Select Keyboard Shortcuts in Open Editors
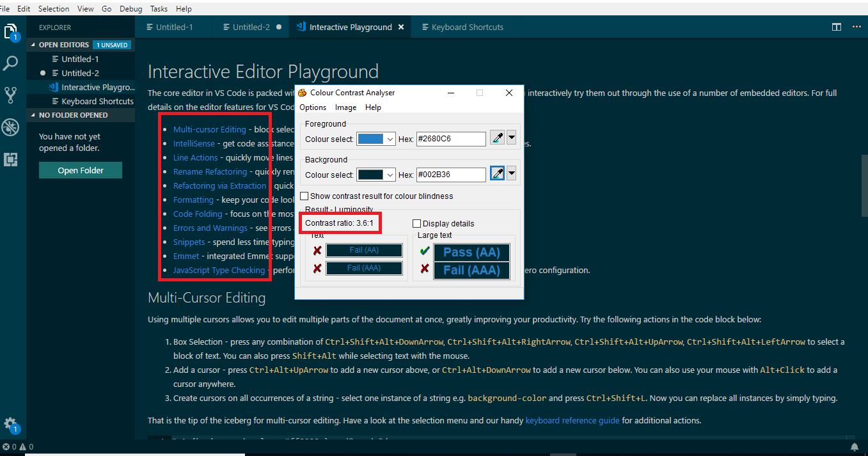The image size is (868, 456). pos(81,101)
